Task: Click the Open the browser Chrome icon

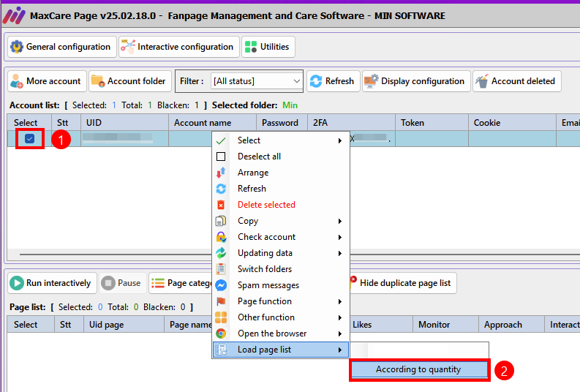Action: tap(221, 333)
